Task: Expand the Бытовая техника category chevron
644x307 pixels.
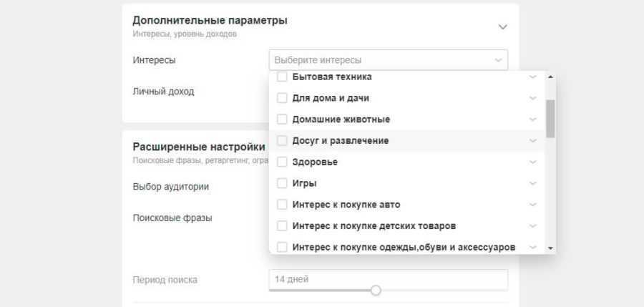Action: click(x=532, y=77)
